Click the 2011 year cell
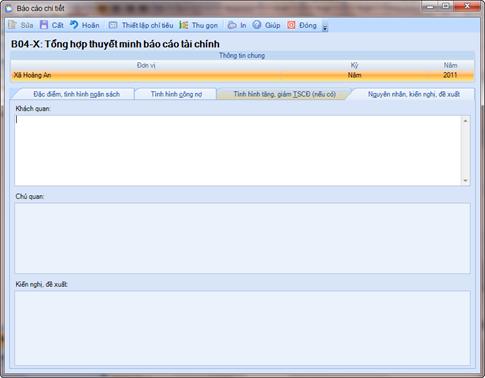The width and height of the screenshot is (485, 378). [450, 75]
